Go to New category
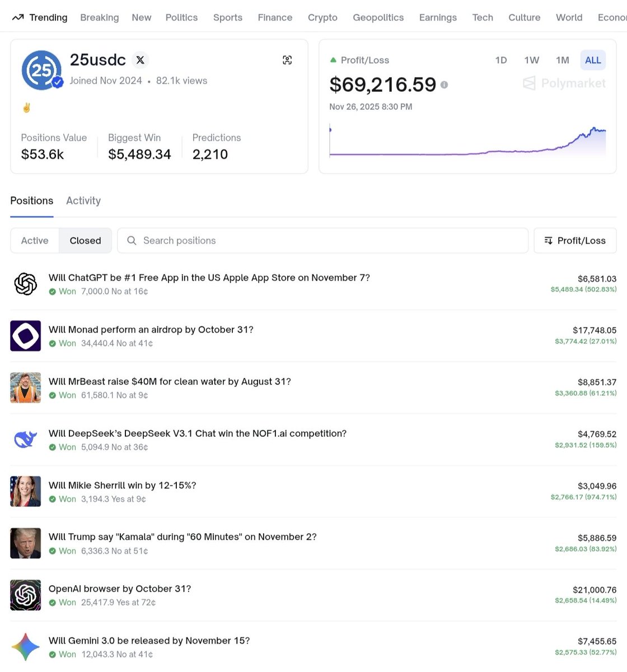This screenshot has height=672, width=627. (x=142, y=17)
